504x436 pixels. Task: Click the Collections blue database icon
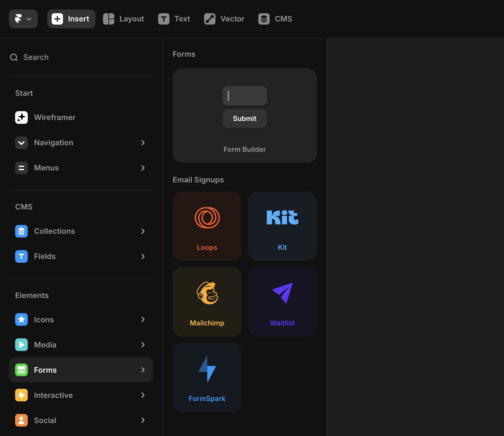pos(21,231)
